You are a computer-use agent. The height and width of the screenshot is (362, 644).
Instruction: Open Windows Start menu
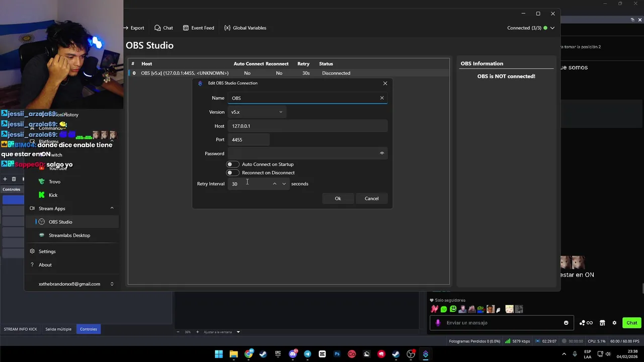219,354
